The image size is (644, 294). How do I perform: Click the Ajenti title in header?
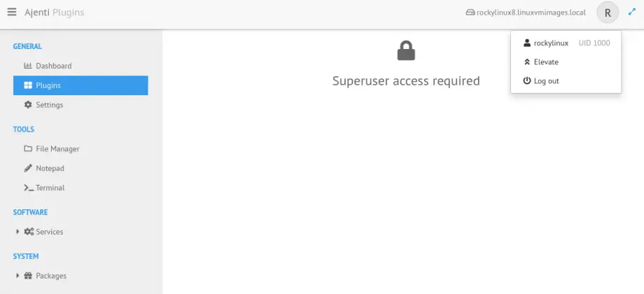(36, 13)
